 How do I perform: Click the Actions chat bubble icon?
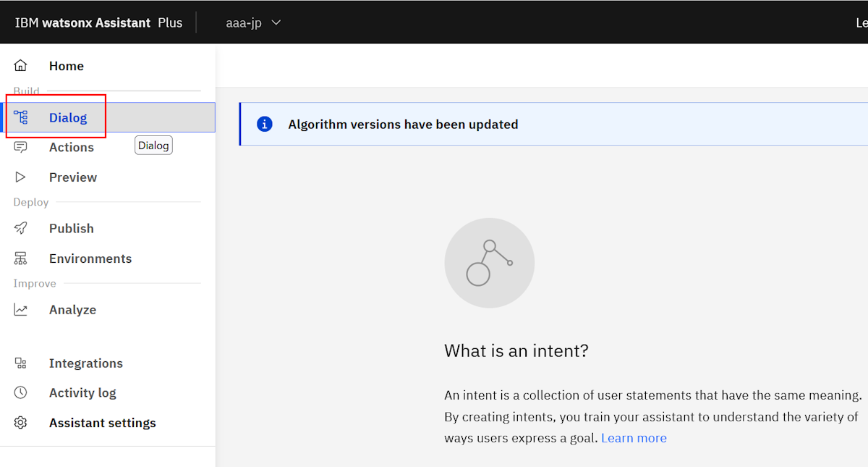tap(20, 147)
